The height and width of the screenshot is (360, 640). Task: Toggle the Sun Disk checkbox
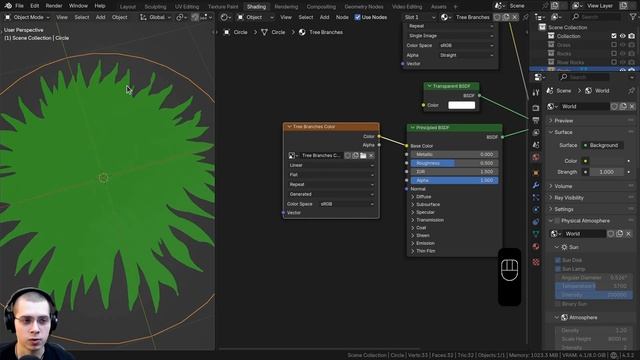click(x=558, y=260)
